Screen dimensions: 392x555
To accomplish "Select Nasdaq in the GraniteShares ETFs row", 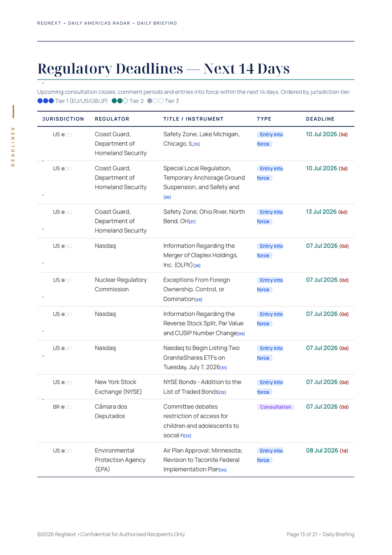I will (x=105, y=348).
